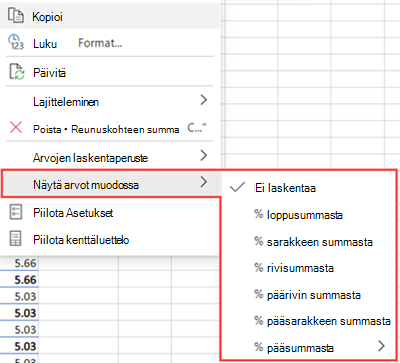Expand Arvojen laskentaperuste chevron arrow

click(x=204, y=155)
